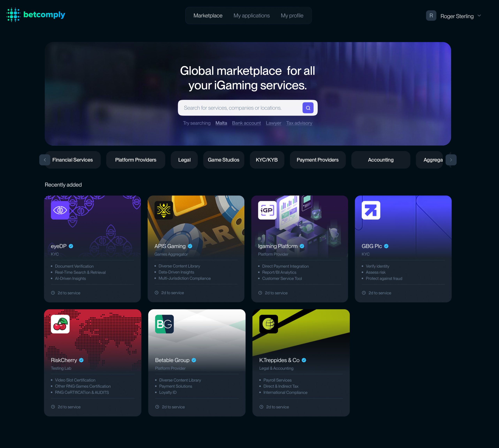Filter by the Game Studios category
The height and width of the screenshot is (448, 499).
[x=223, y=160]
